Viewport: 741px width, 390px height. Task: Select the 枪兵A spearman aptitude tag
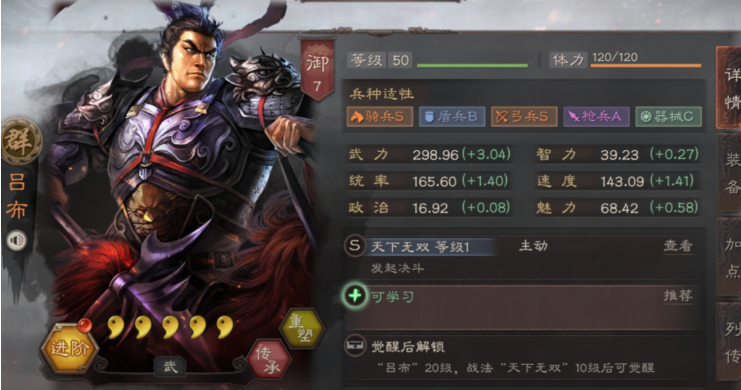596,116
